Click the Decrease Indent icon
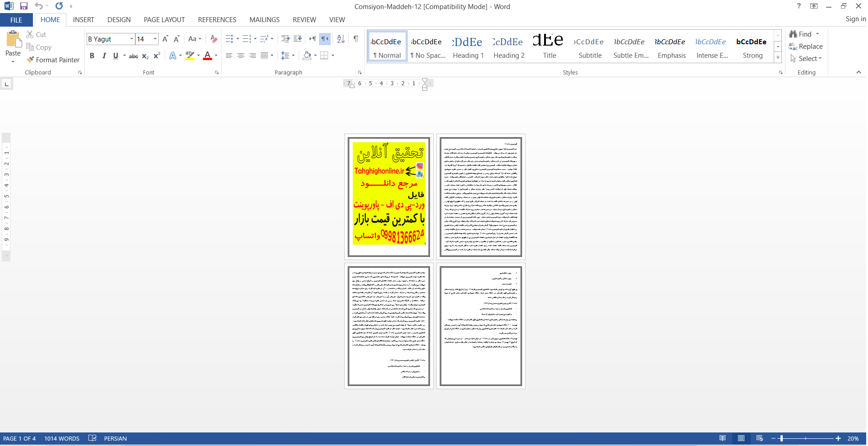This screenshot has height=446, width=868. tap(286, 39)
